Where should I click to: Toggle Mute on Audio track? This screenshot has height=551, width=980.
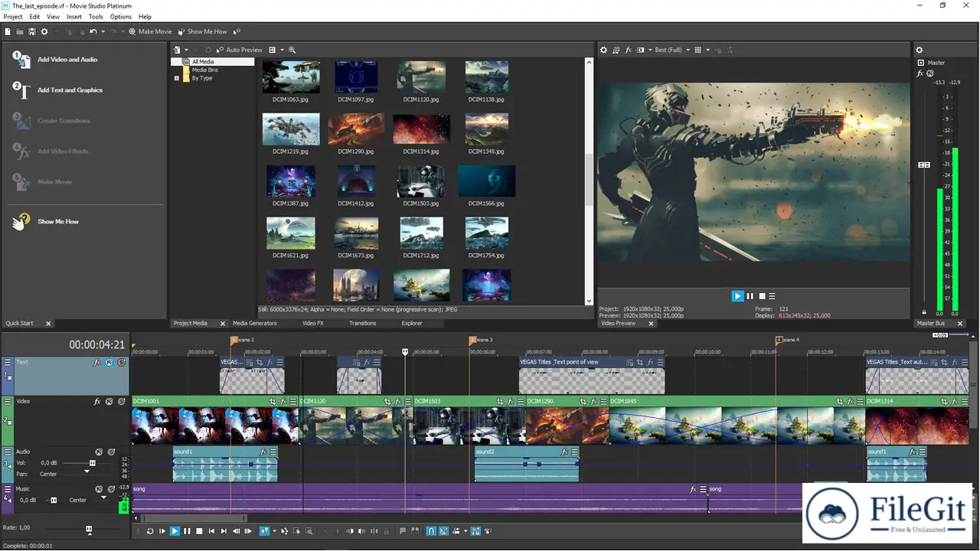tap(99, 452)
